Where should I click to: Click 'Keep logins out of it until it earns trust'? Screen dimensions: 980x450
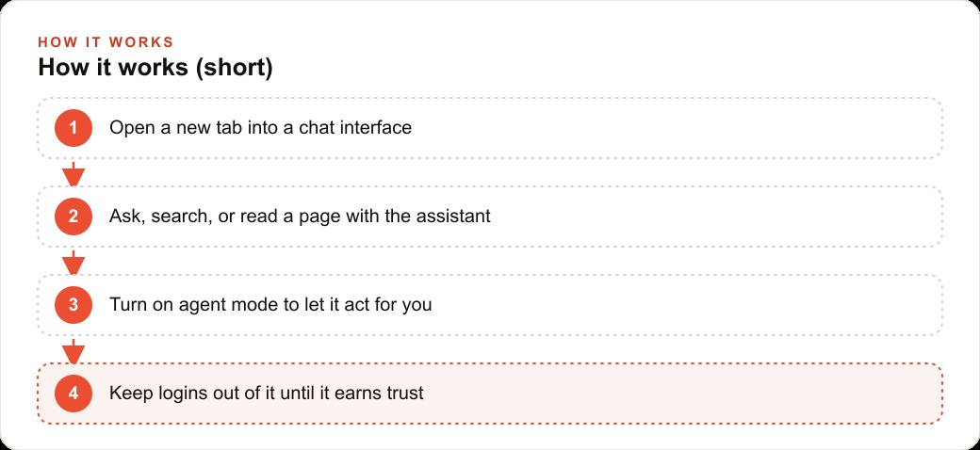267,394
